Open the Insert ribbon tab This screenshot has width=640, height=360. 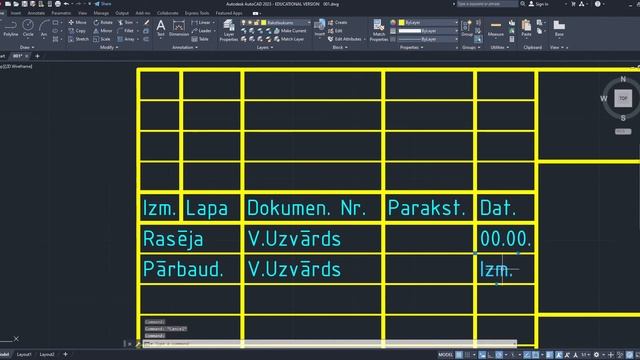[x=16, y=13]
